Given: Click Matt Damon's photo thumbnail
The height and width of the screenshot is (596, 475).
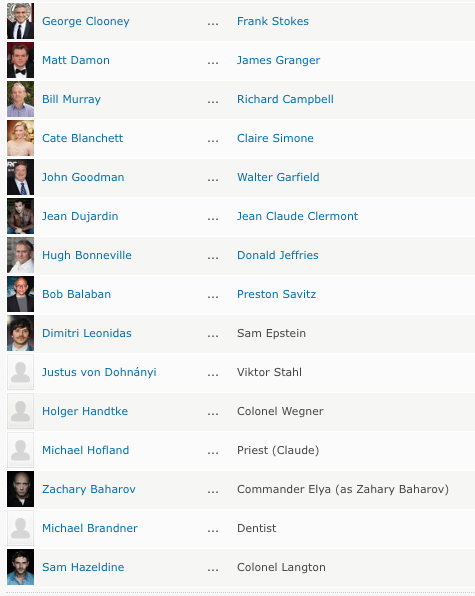Looking at the screenshot, I should point(21,60).
